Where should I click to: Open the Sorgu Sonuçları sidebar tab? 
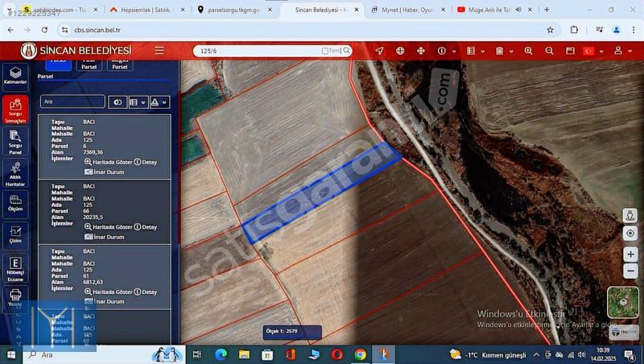tap(15, 110)
